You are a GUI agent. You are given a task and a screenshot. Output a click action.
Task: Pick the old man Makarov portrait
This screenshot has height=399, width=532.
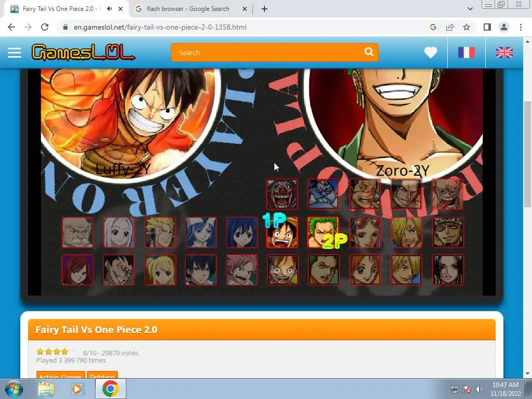coord(77,232)
